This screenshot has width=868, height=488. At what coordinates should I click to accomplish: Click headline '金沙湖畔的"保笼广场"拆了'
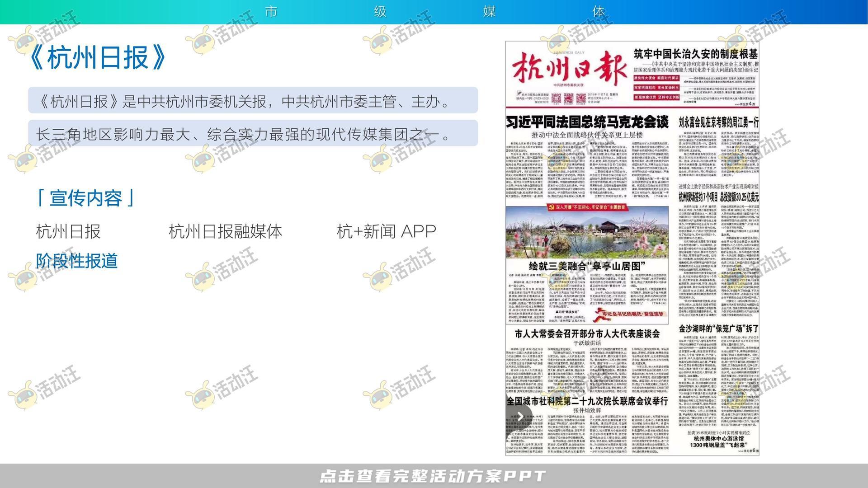tap(718, 328)
